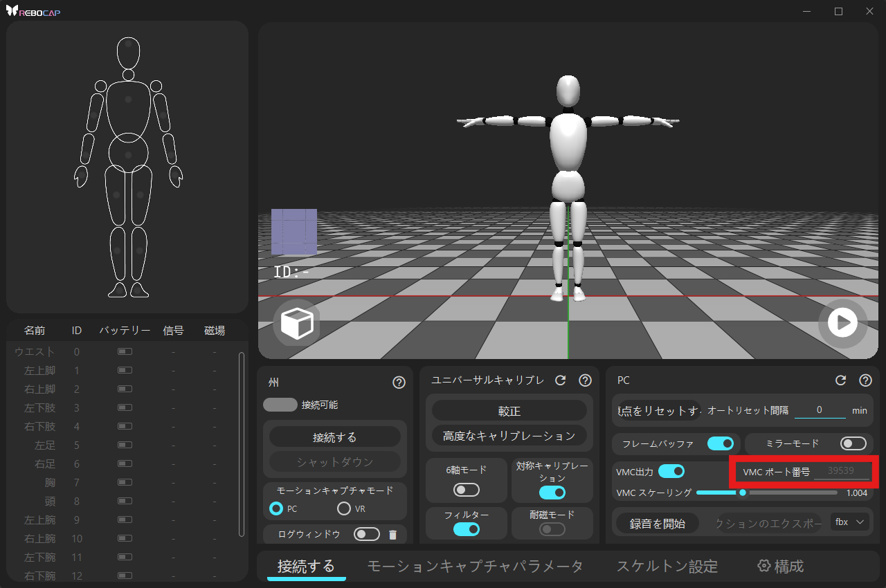Image resolution: width=886 pixels, height=588 pixels.
Task: Toggle 対称キャリブレーション switch
Action: tap(552, 493)
